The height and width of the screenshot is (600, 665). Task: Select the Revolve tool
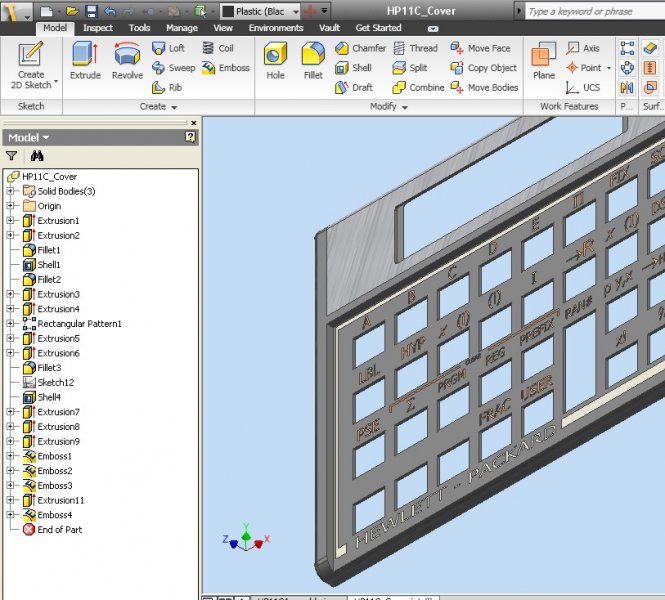[x=127, y=61]
